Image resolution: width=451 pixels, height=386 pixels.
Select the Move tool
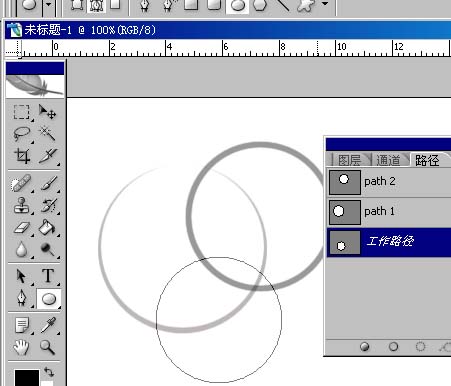point(47,112)
